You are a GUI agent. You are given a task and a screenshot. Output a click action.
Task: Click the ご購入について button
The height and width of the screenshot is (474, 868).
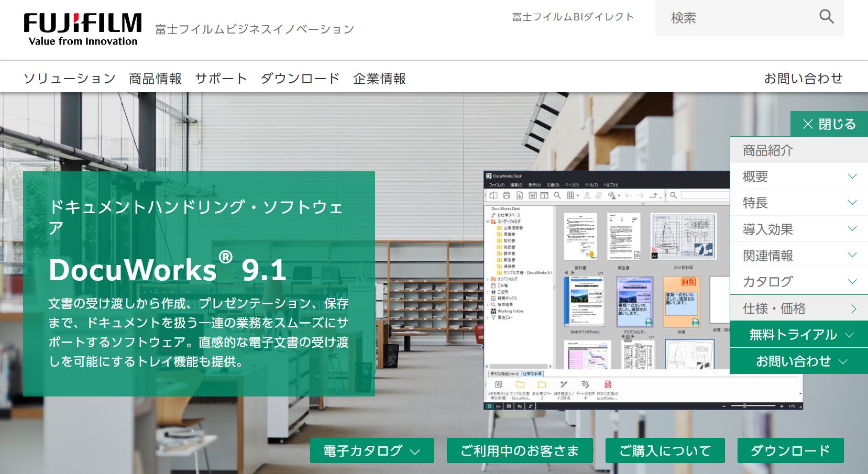coord(664,450)
